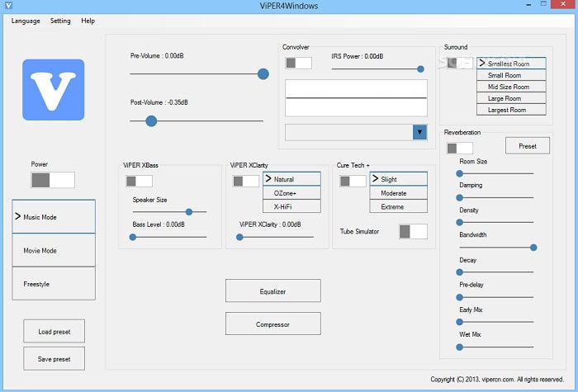Screen dimensions: 578x392
Task: Click the Bass Level slider handle
Action: click(x=133, y=238)
